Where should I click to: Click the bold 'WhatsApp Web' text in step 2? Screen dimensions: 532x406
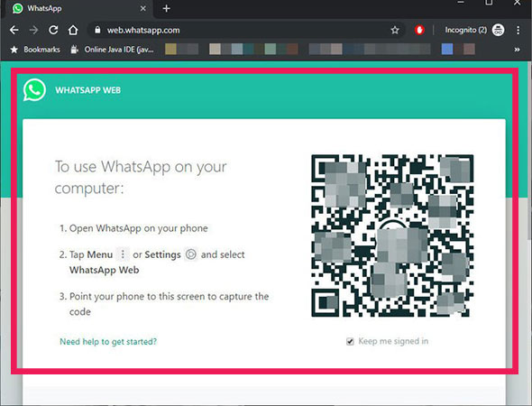pos(105,270)
